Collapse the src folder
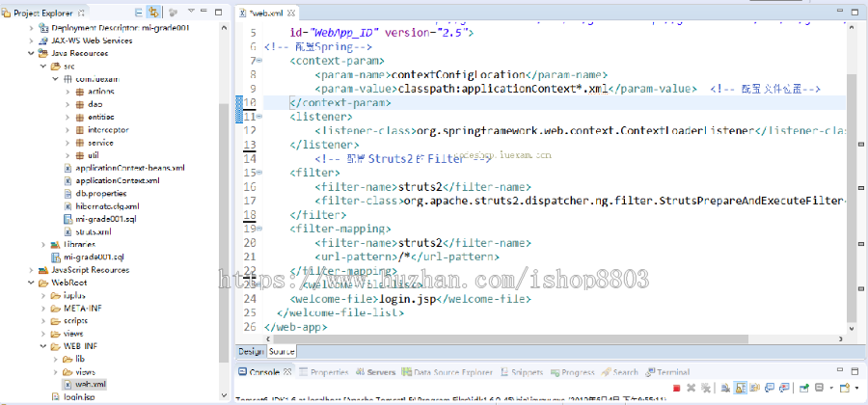Viewport: 868px width, 405px height. [43, 66]
